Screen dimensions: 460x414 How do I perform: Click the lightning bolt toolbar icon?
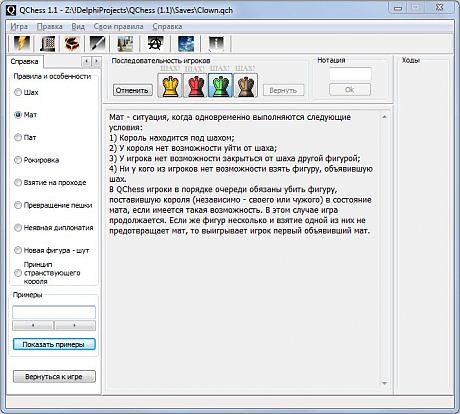coord(22,44)
